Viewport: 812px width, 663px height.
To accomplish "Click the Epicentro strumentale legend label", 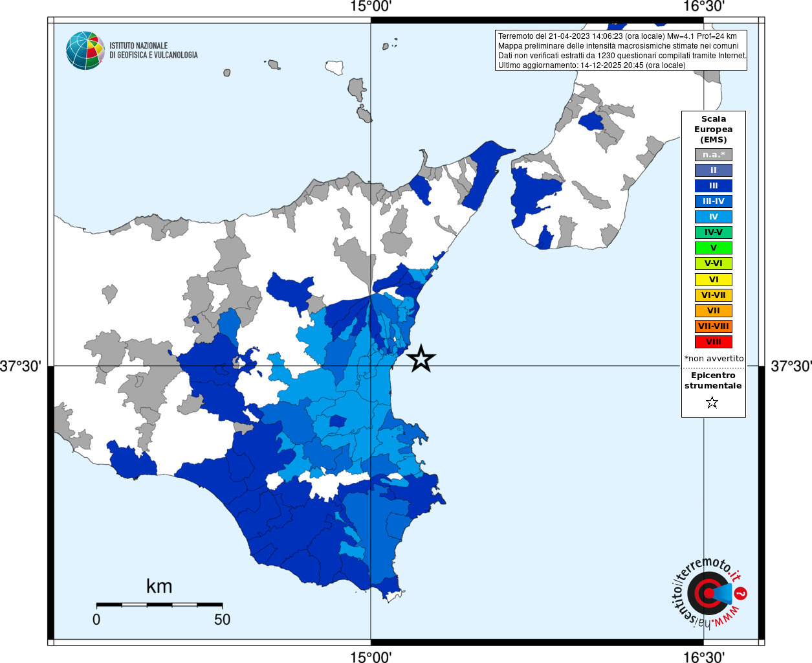I will pos(713,381).
